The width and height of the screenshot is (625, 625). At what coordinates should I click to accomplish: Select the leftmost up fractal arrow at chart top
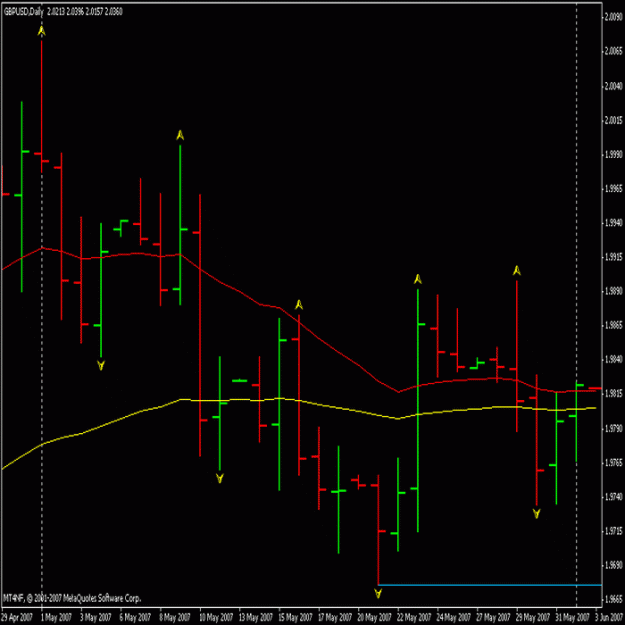41,31
